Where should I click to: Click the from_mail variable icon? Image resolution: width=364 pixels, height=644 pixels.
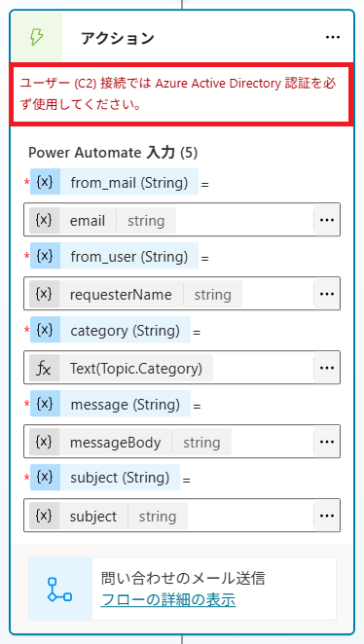click(x=45, y=182)
